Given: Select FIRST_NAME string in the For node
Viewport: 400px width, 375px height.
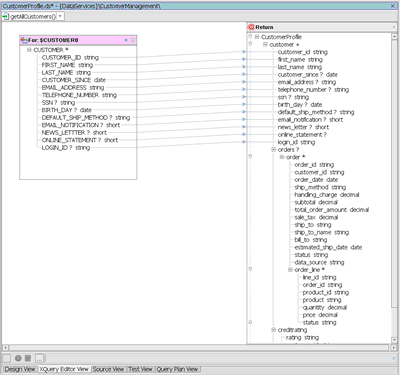Looking at the screenshot, I should tap(67, 65).
